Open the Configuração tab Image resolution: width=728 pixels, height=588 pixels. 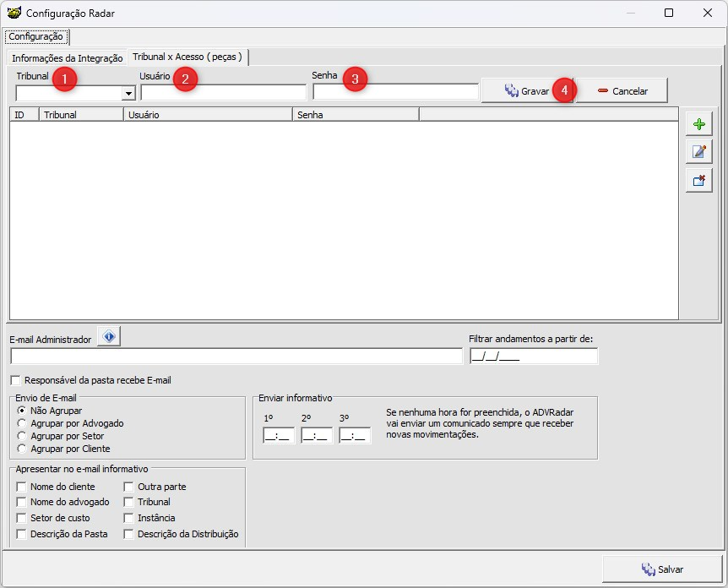click(35, 36)
